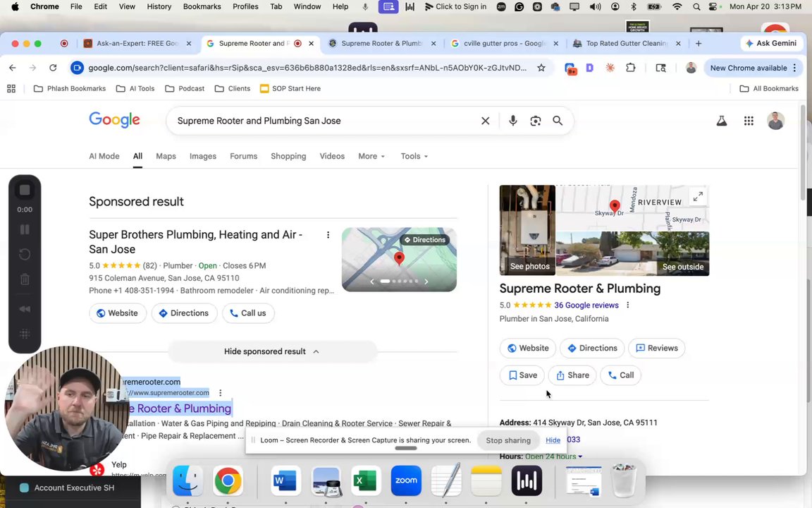Open the History menu in menu bar

tap(159, 7)
